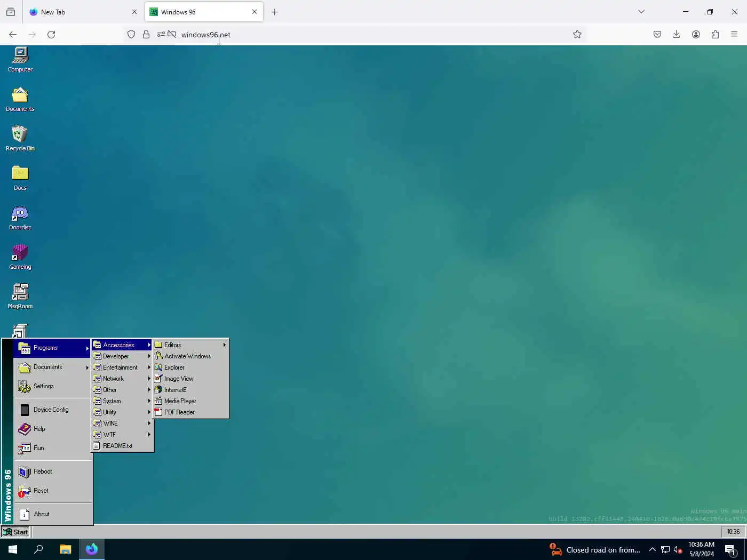The width and height of the screenshot is (747, 560).
Task: Launch Media Player from Accessories
Action: 191,401
